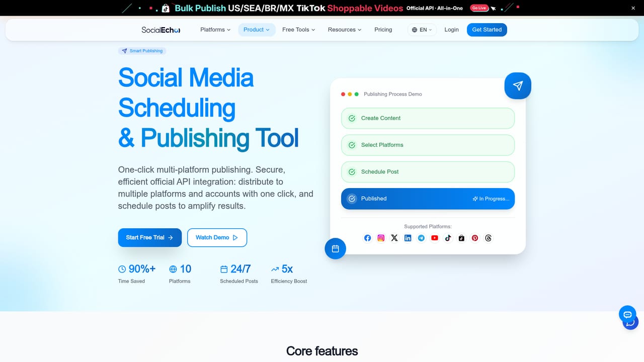Image resolution: width=644 pixels, height=362 pixels.
Task: Click the Official API · All-in-One text
Action: pyautogui.click(x=435, y=8)
